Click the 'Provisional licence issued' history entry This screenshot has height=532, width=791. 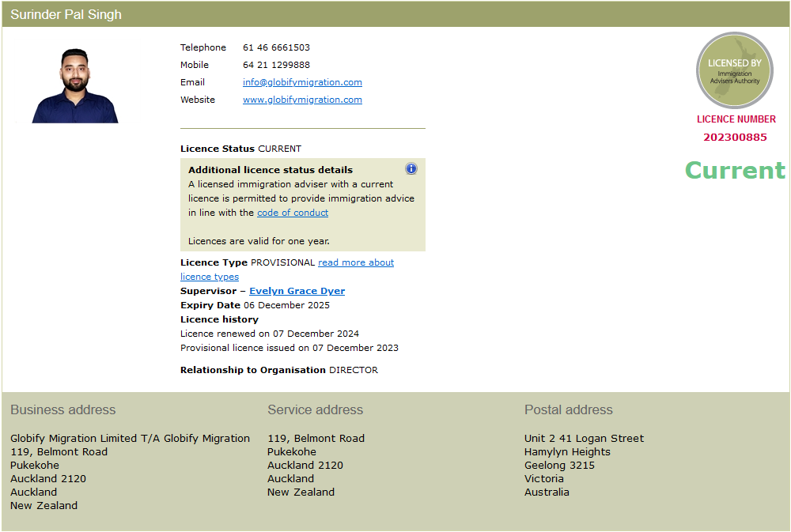(290, 348)
